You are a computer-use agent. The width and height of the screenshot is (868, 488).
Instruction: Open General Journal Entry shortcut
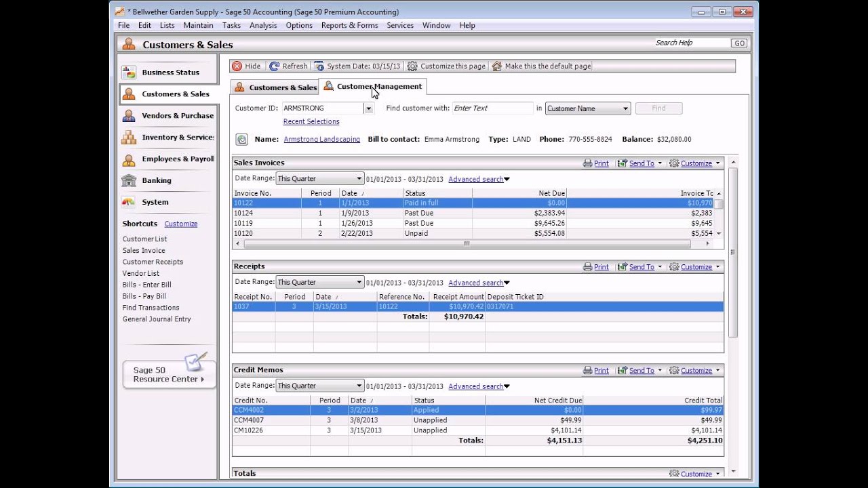(x=157, y=319)
